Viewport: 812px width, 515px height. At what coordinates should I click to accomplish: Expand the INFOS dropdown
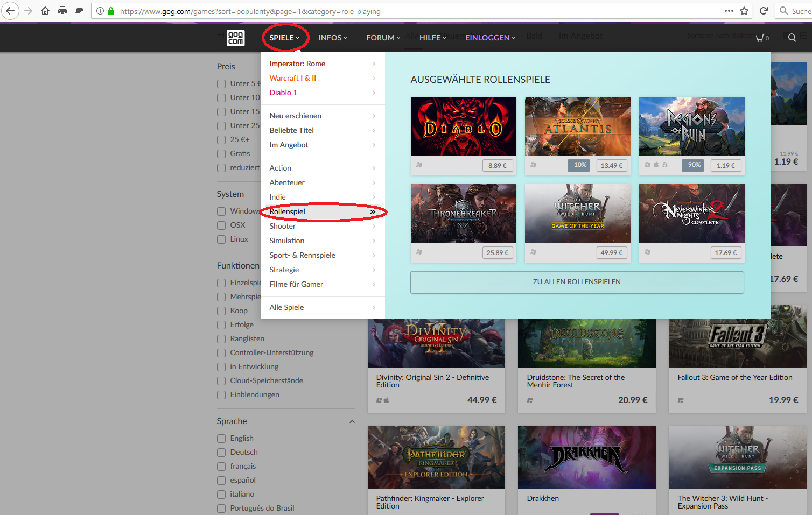(x=333, y=38)
